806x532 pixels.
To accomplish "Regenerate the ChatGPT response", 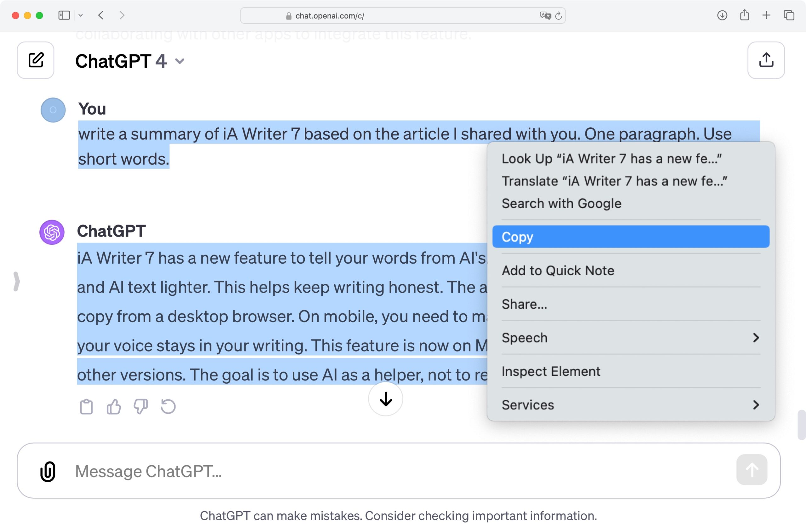I will (x=168, y=406).
